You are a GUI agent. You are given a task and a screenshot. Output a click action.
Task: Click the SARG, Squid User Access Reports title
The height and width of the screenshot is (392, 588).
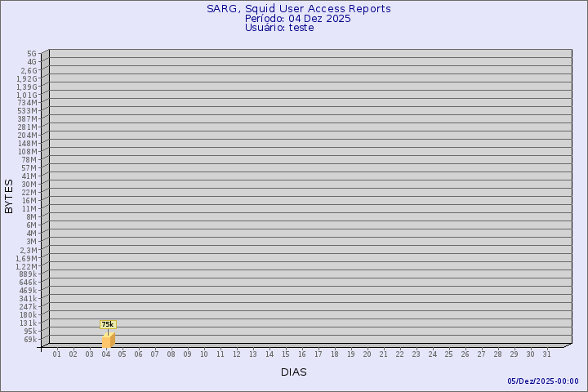[298, 9]
